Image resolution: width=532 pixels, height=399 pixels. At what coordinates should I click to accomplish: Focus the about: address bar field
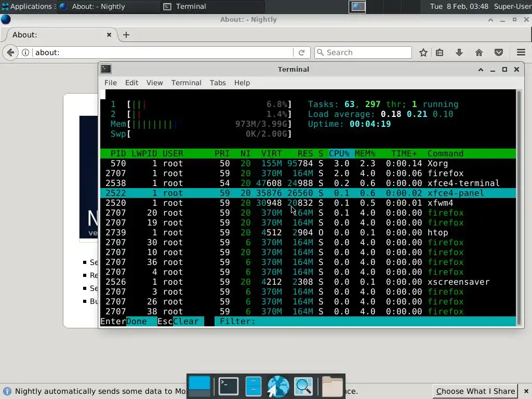coord(163,52)
